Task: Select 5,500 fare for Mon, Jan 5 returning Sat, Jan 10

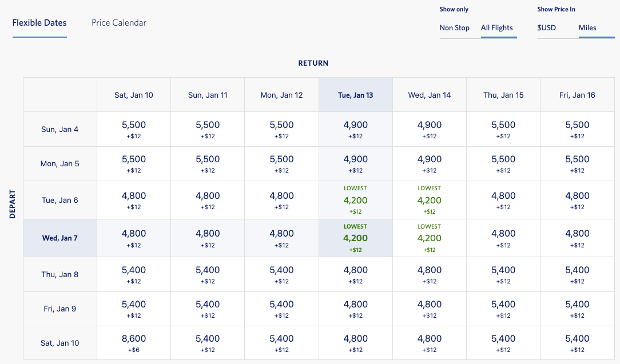Action: [x=134, y=163]
